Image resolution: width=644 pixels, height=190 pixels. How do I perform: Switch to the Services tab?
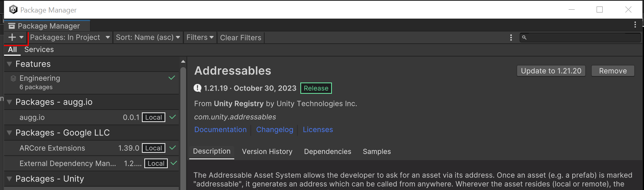point(39,50)
